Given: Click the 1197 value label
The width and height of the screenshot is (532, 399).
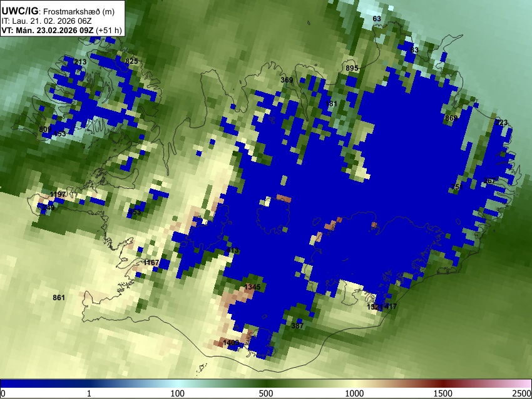Looking at the screenshot, I should 58,194.
